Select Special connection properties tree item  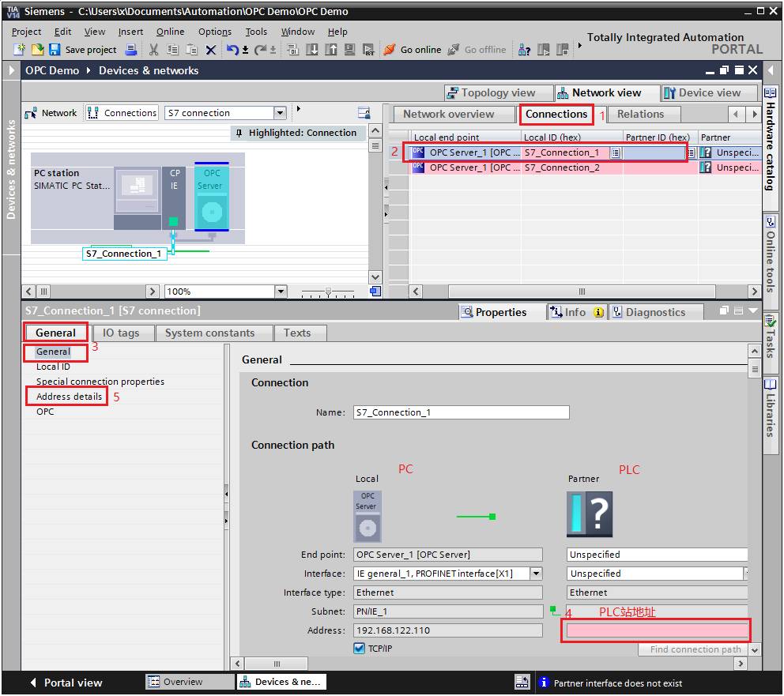100,382
